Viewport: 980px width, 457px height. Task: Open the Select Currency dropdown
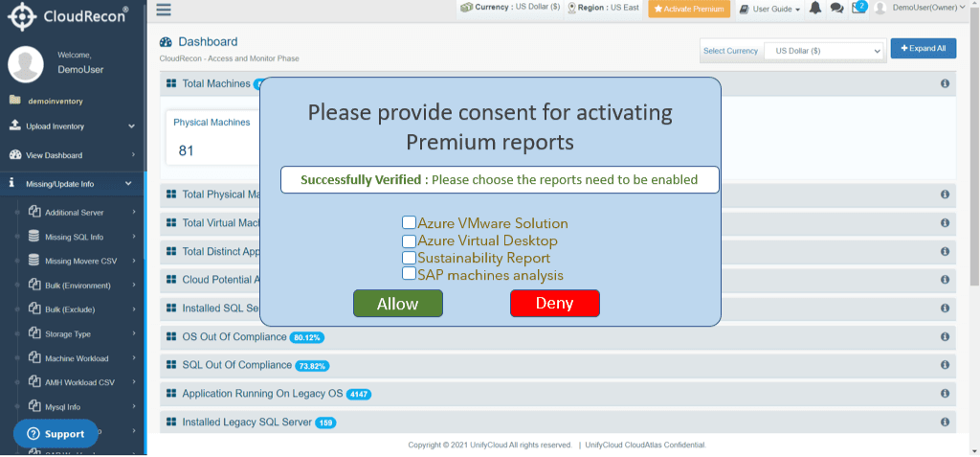coord(824,51)
